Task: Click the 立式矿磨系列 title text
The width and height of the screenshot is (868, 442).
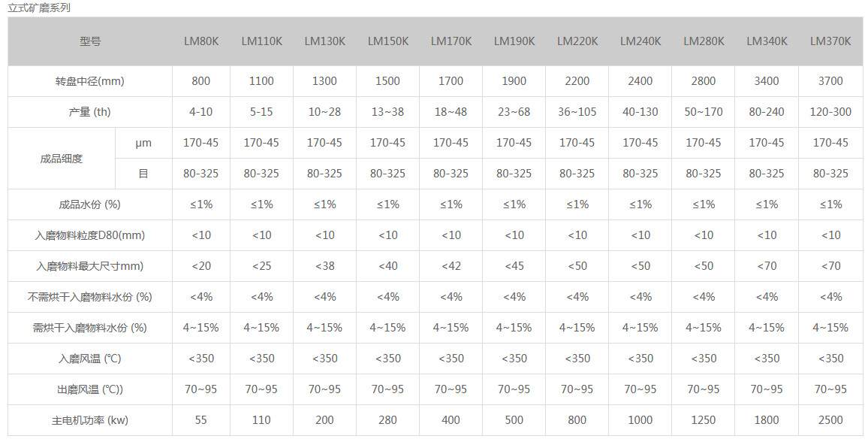Action: click(x=39, y=8)
